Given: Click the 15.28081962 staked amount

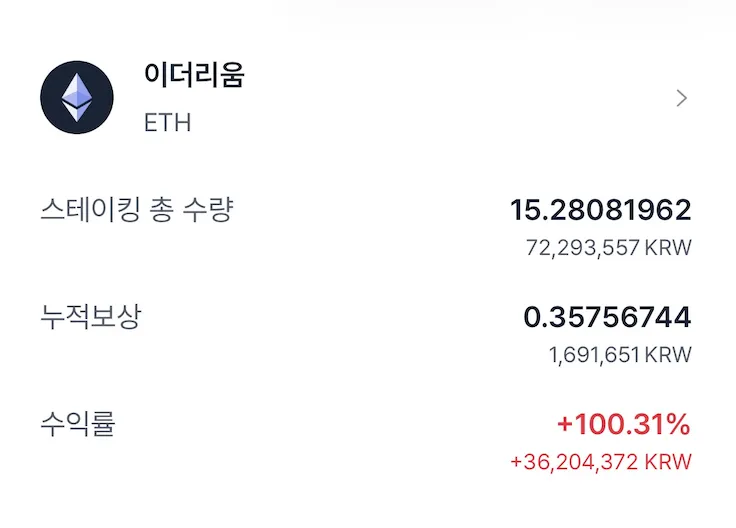Looking at the screenshot, I should (600, 210).
